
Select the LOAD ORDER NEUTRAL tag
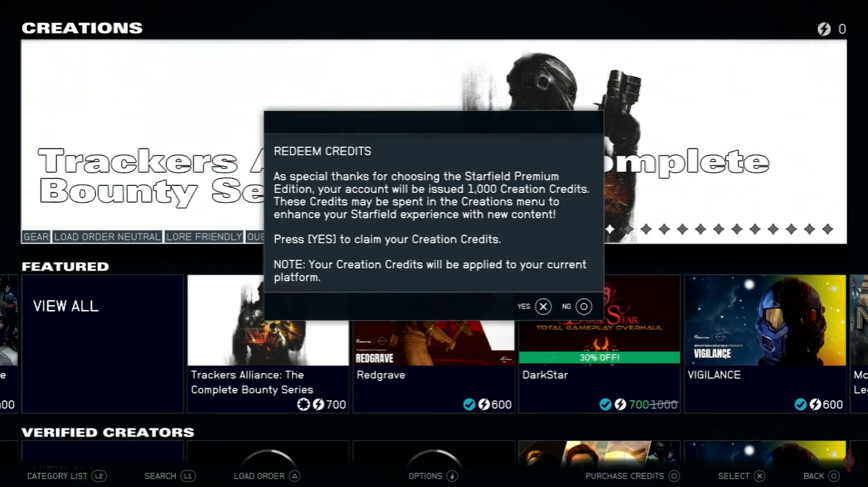[107, 237]
